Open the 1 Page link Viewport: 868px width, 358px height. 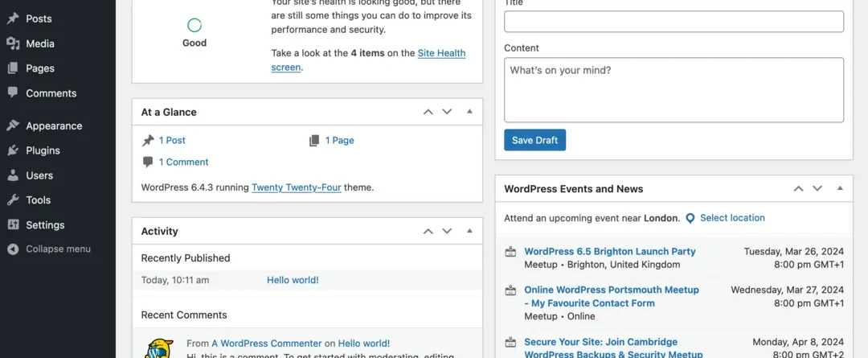tap(339, 141)
